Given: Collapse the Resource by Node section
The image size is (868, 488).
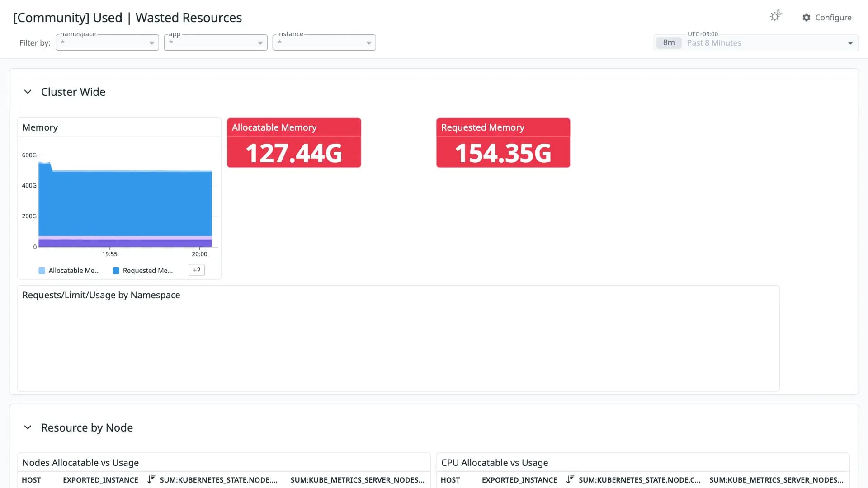Looking at the screenshot, I should 28,427.
